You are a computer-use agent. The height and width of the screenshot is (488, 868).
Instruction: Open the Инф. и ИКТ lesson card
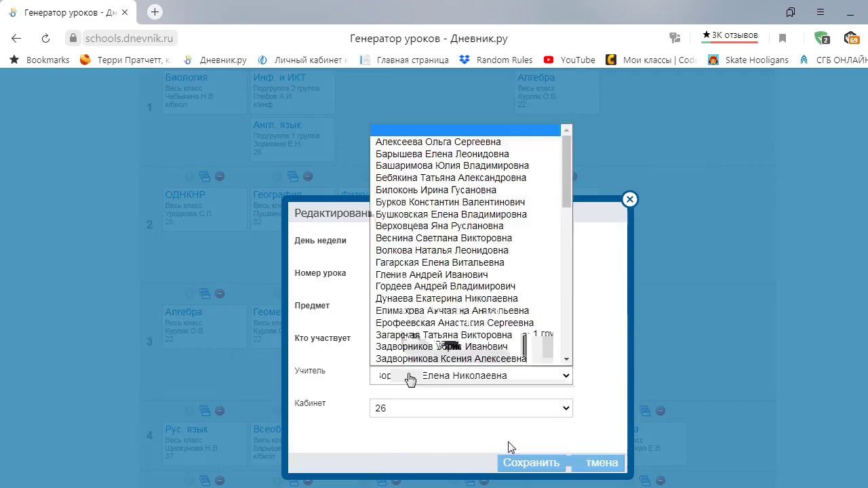point(293,91)
